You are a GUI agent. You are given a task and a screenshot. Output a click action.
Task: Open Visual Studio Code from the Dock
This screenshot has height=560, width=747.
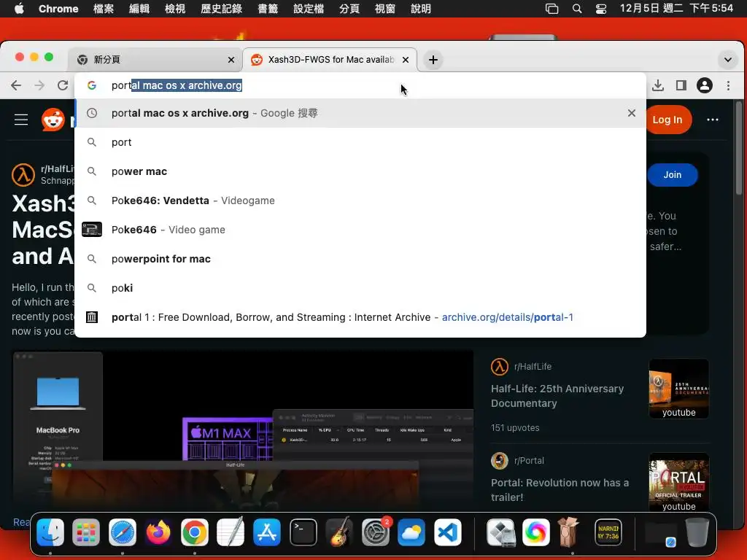[x=447, y=532]
